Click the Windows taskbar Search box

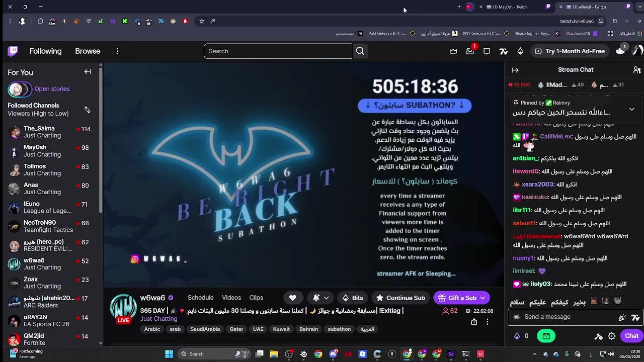214,354
